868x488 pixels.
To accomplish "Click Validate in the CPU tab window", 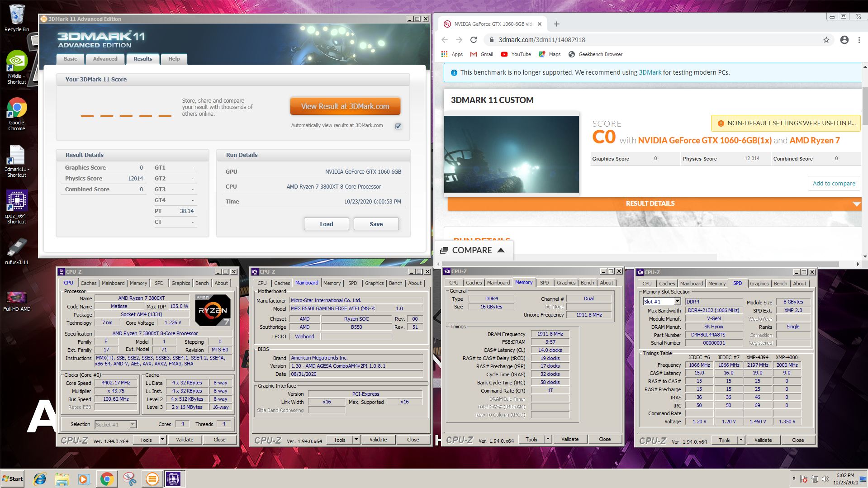I will coord(185,440).
